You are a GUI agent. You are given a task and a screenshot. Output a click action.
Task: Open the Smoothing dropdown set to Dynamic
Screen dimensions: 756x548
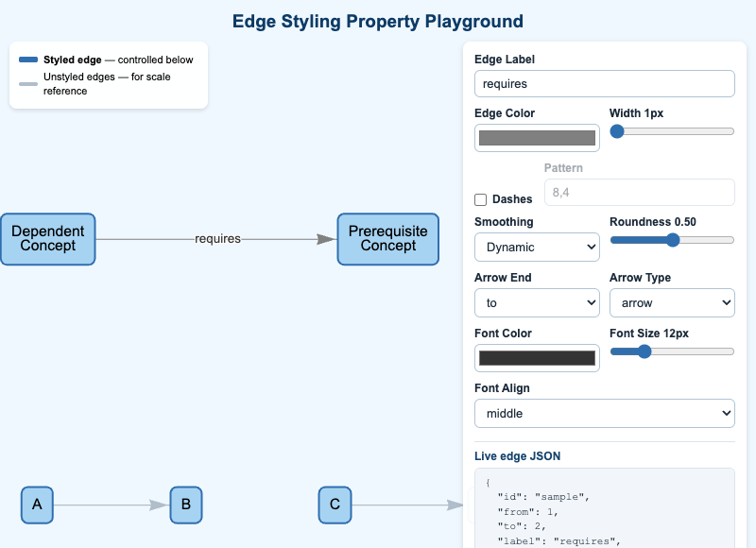pos(537,248)
